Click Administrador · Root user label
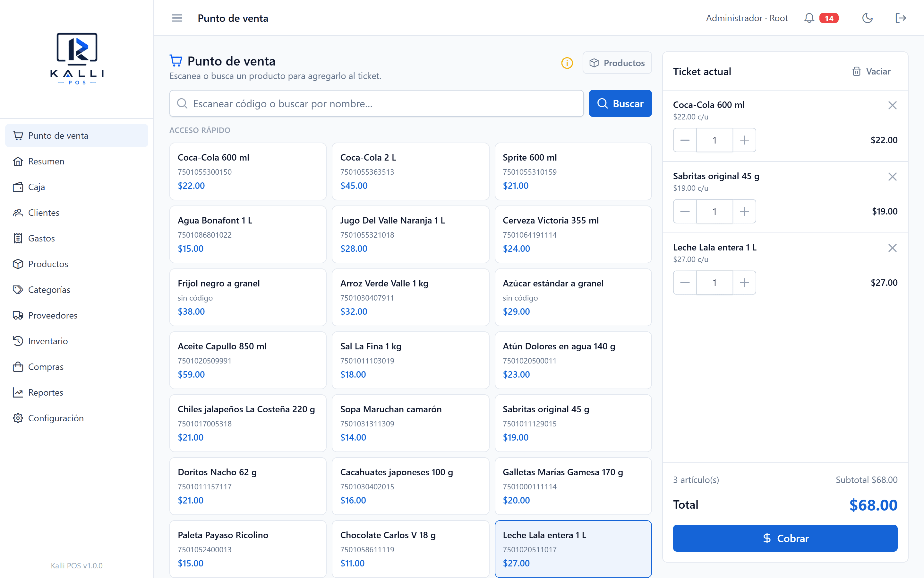 747,18
